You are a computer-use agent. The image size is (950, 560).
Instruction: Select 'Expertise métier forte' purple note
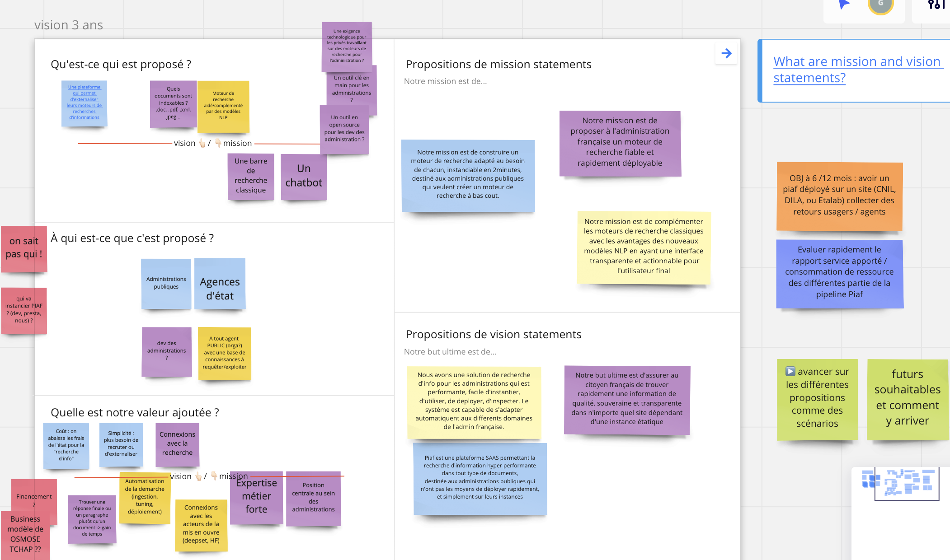[256, 498]
